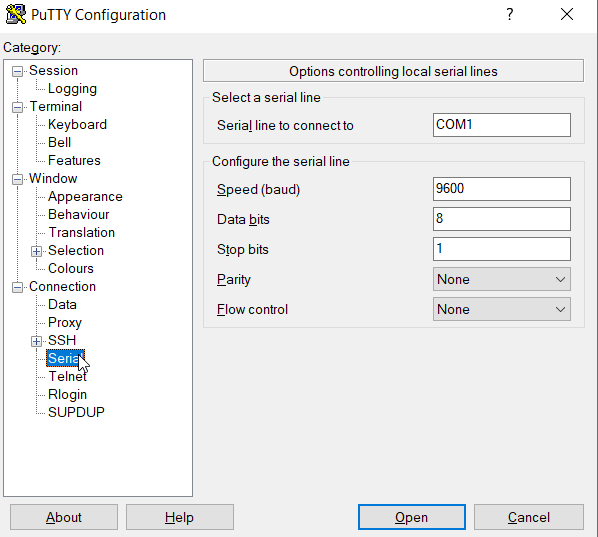
Task: Click the PuTTY icon in title bar
Action: click(16, 14)
